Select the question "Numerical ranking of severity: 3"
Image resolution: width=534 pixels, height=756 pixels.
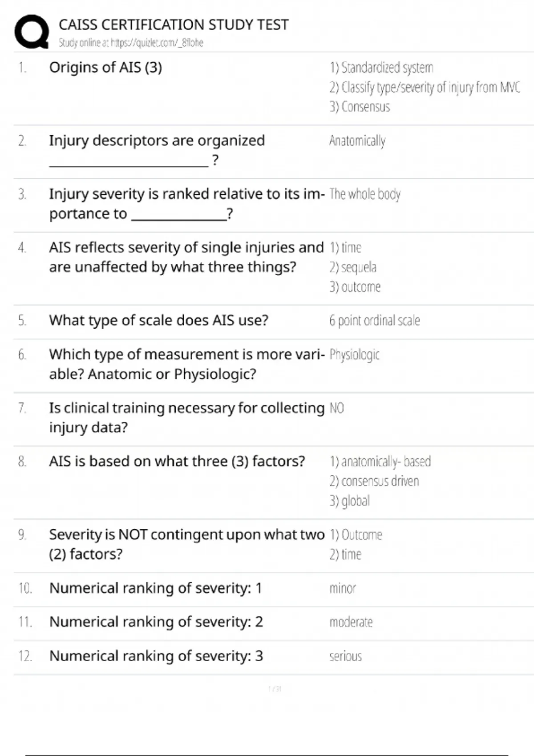click(156, 656)
